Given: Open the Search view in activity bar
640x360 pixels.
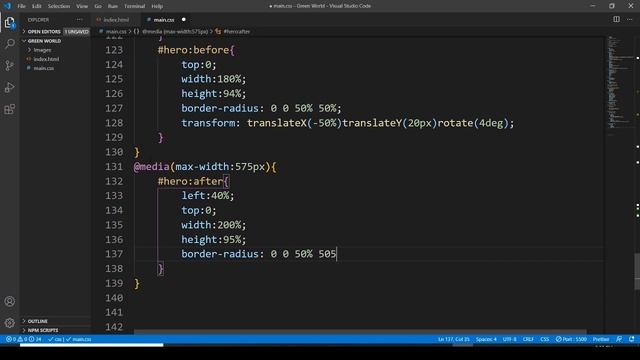Looking at the screenshot, I should click(9, 44).
